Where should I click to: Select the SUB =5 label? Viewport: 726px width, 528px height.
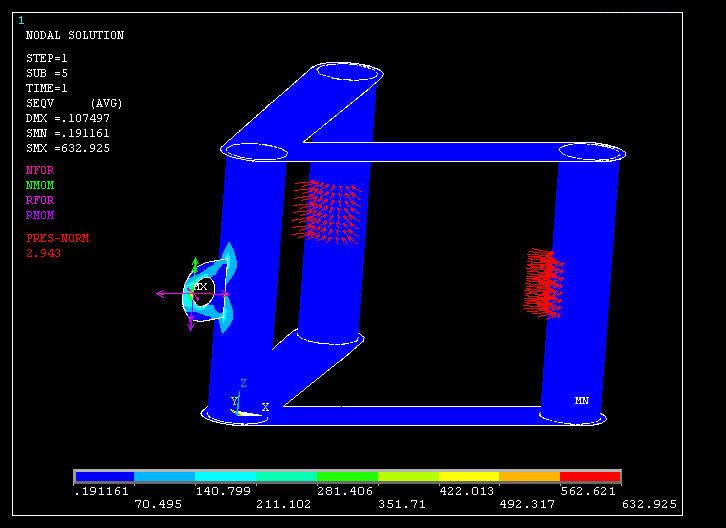coord(47,73)
